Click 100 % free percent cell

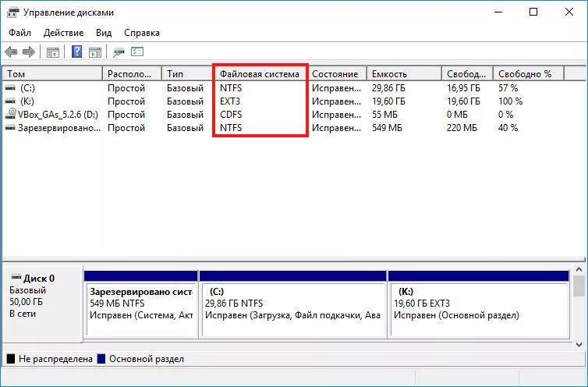click(510, 101)
